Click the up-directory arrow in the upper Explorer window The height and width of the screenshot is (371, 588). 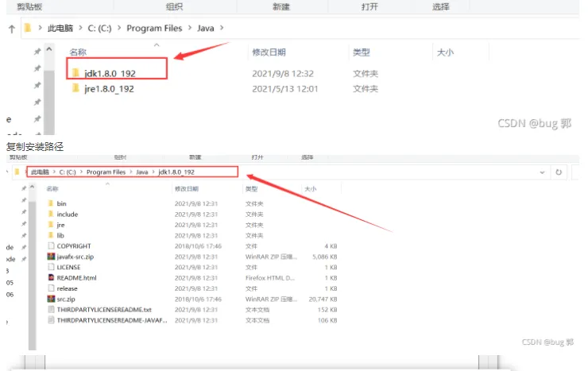(12, 29)
